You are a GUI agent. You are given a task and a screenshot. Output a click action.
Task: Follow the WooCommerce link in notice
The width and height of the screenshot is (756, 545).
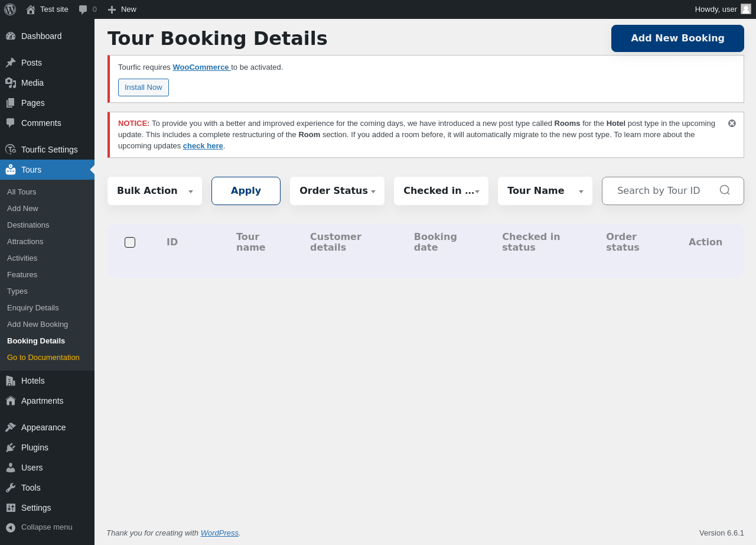click(201, 67)
